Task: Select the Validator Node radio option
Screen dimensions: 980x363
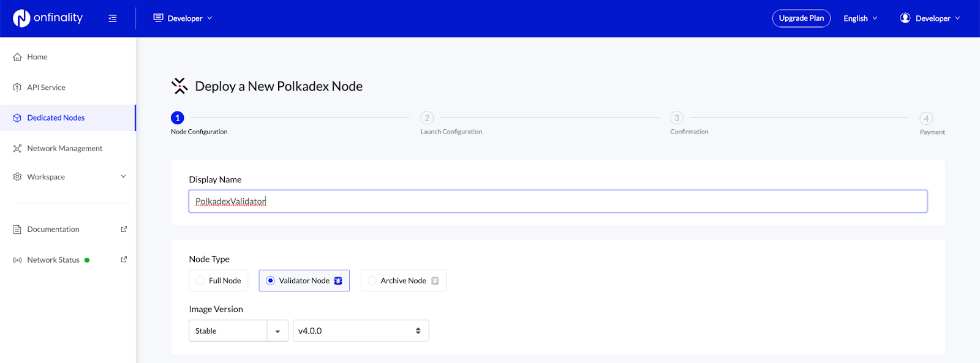Action: tap(270, 280)
